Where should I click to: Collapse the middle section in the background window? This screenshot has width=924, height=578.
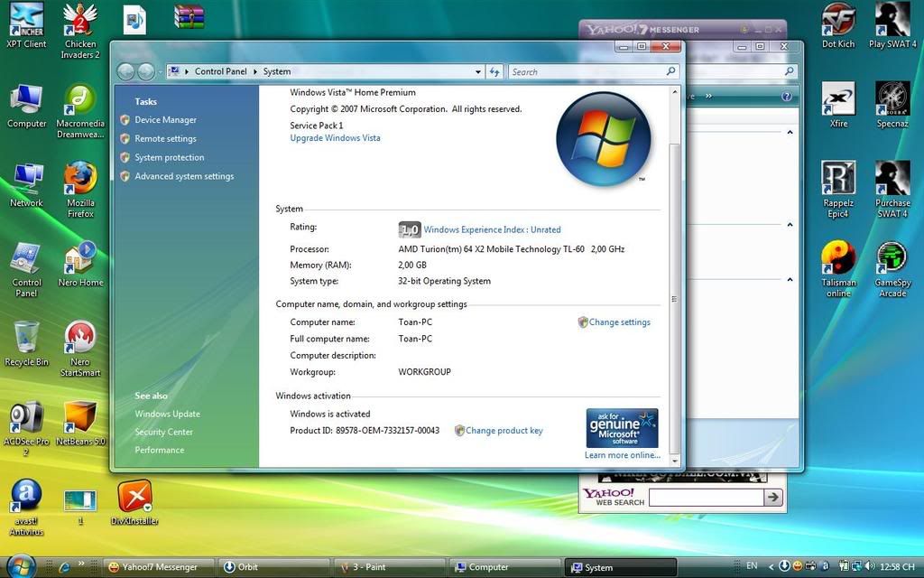coord(790,225)
